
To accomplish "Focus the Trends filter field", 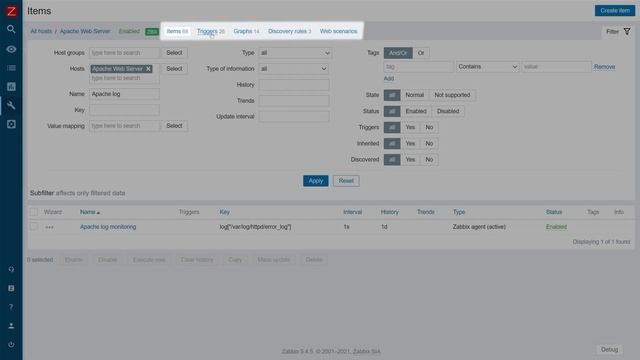I will click(x=294, y=101).
